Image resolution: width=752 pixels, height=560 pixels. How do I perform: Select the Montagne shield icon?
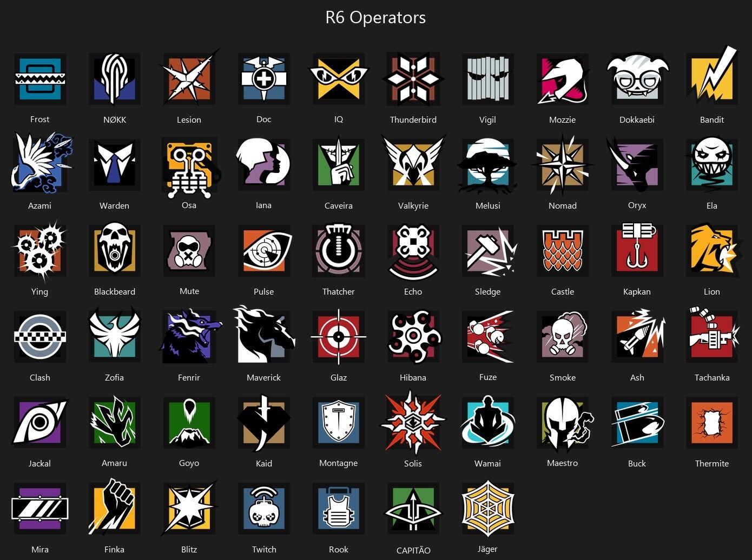tap(339, 423)
